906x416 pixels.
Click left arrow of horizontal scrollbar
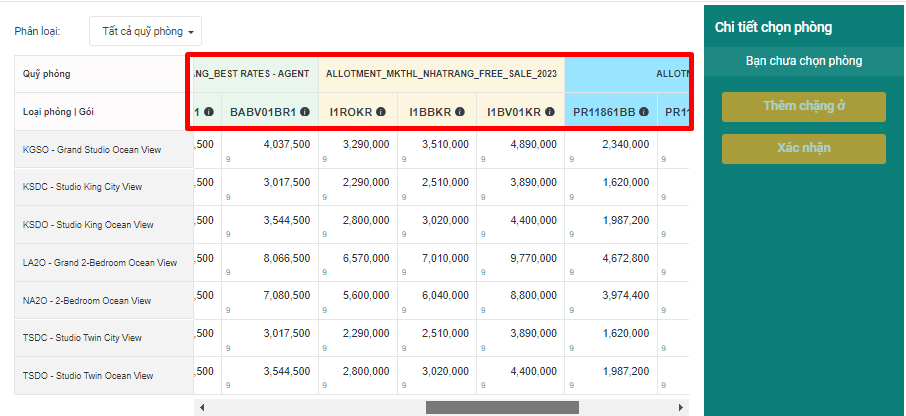pos(201,408)
